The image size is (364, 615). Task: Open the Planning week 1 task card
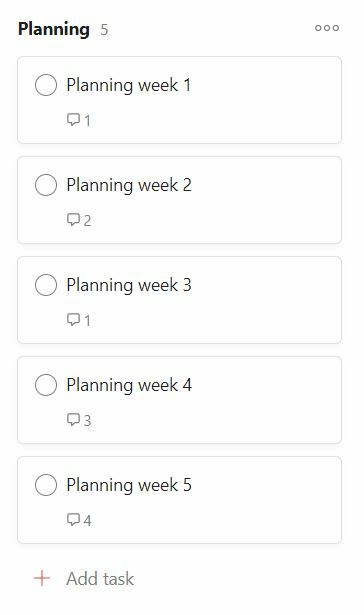tap(179, 100)
